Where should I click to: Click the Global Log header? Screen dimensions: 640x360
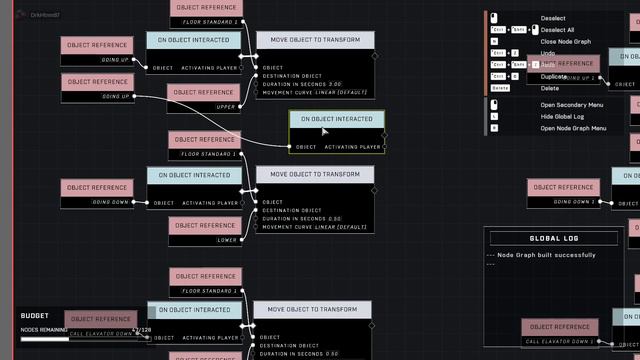click(553, 238)
